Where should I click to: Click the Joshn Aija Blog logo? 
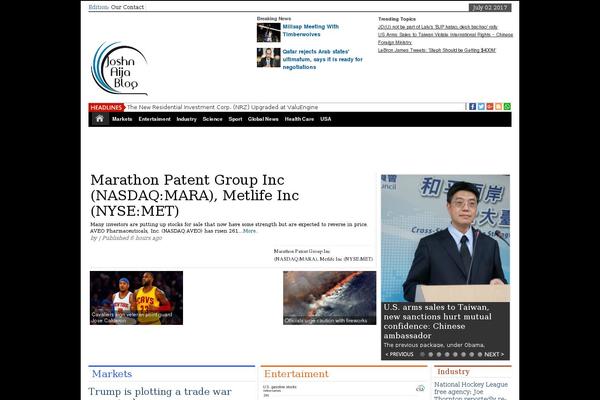tap(119, 68)
